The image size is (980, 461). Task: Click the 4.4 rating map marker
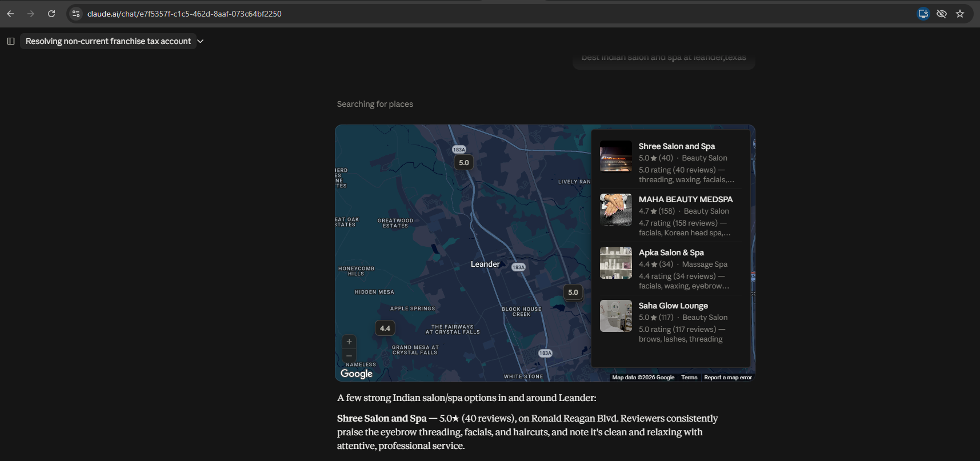click(x=385, y=328)
